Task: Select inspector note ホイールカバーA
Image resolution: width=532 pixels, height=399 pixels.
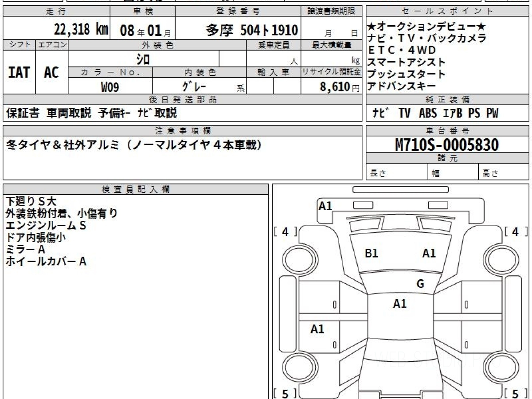Action: (46, 261)
